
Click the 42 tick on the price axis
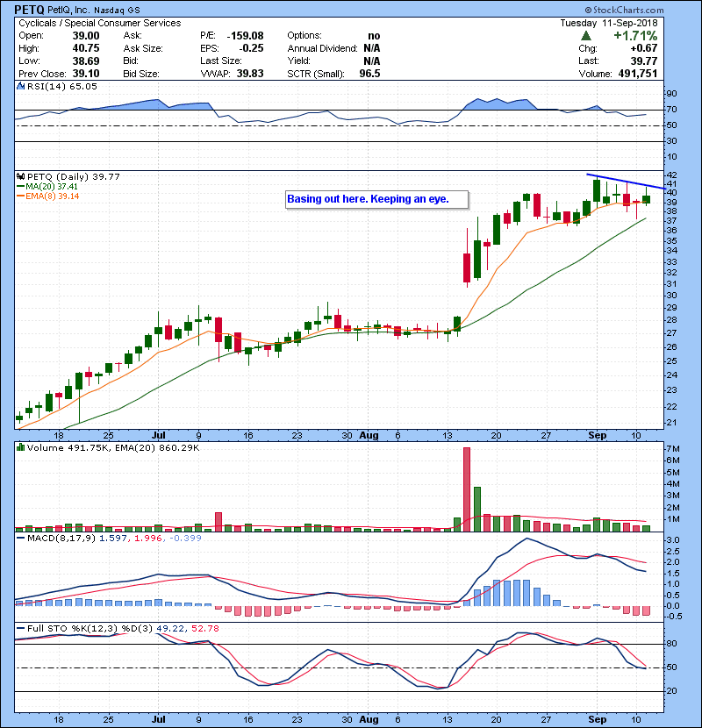tap(672, 175)
